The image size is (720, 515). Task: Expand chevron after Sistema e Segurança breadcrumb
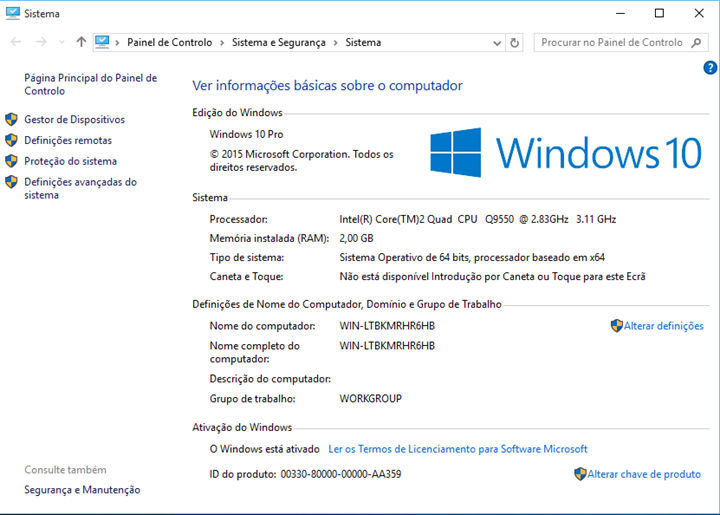(x=336, y=43)
